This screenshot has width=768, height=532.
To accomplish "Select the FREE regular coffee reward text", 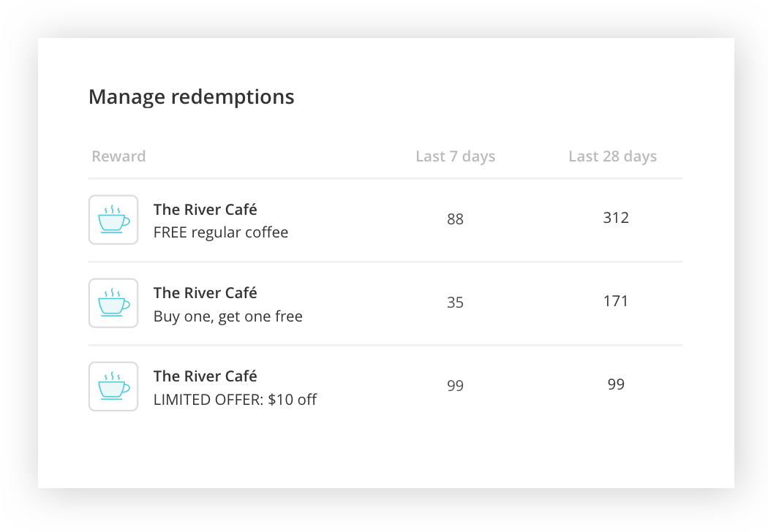I will point(221,232).
